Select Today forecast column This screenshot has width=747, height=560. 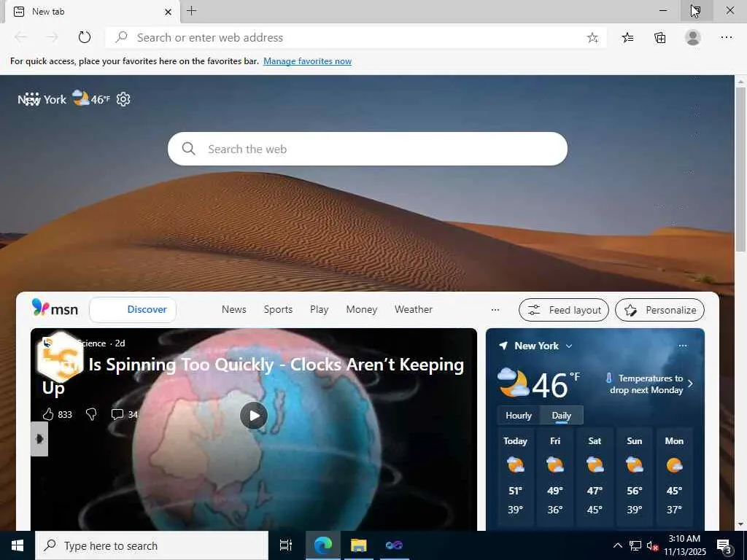click(x=516, y=476)
